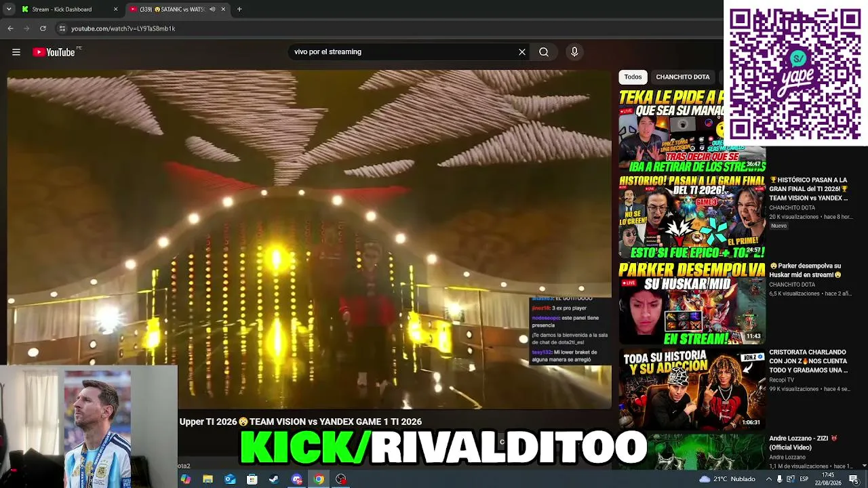Image resolution: width=868 pixels, height=488 pixels.
Task: Open the Andre Lozzano ZIZI video thumbnail
Action: tap(692, 452)
